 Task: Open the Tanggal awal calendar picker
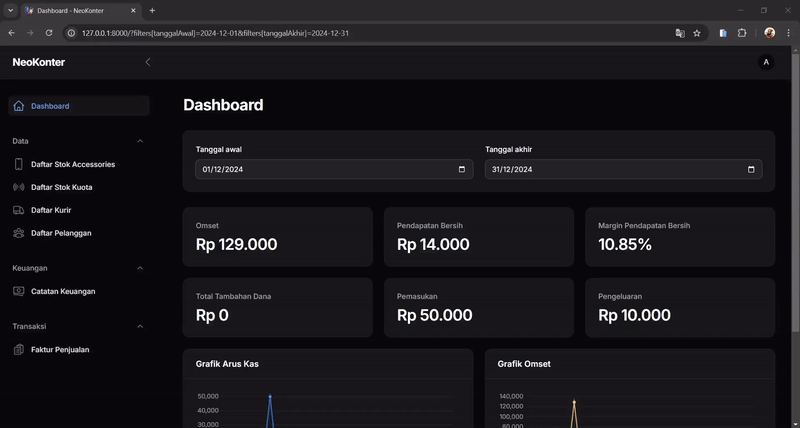(461, 170)
